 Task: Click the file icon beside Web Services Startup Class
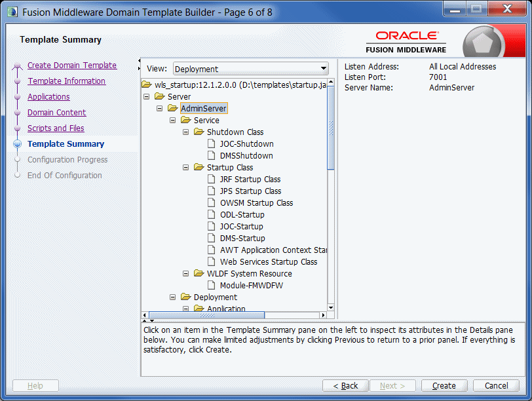[212, 261]
